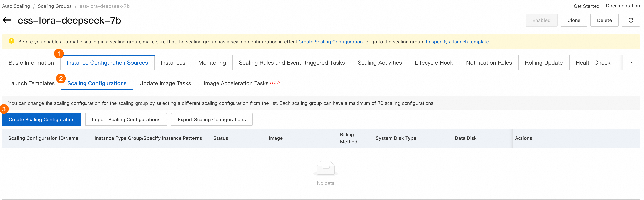The height and width of the screenshot is (200, 644).
Task: Clone the scaling group
Action: pos(574,20)
